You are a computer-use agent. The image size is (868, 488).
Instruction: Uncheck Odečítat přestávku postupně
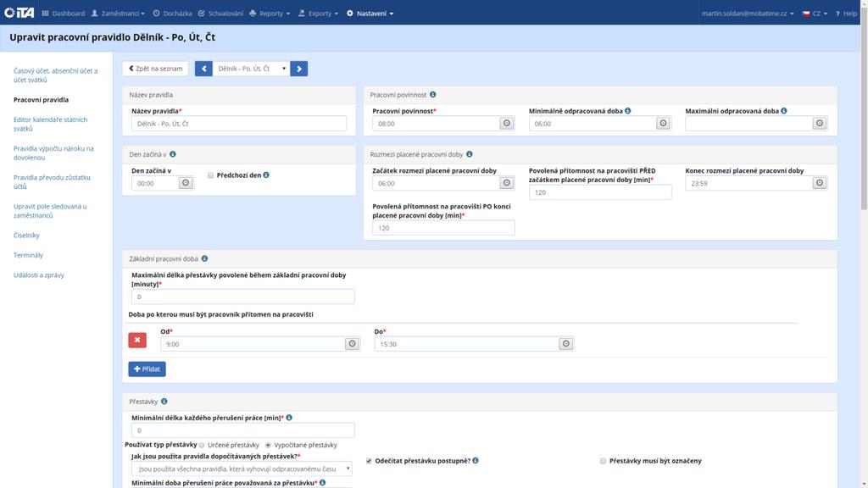(369, 461)
